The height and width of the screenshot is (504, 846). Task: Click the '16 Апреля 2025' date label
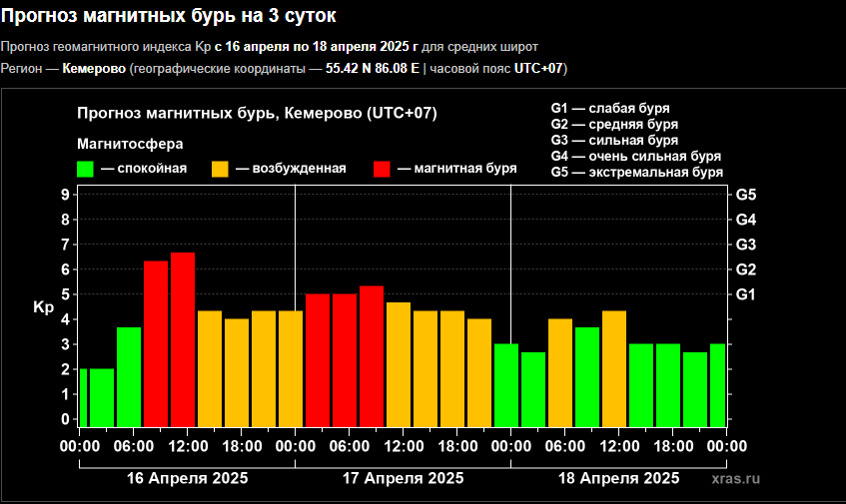click(187, 479)
